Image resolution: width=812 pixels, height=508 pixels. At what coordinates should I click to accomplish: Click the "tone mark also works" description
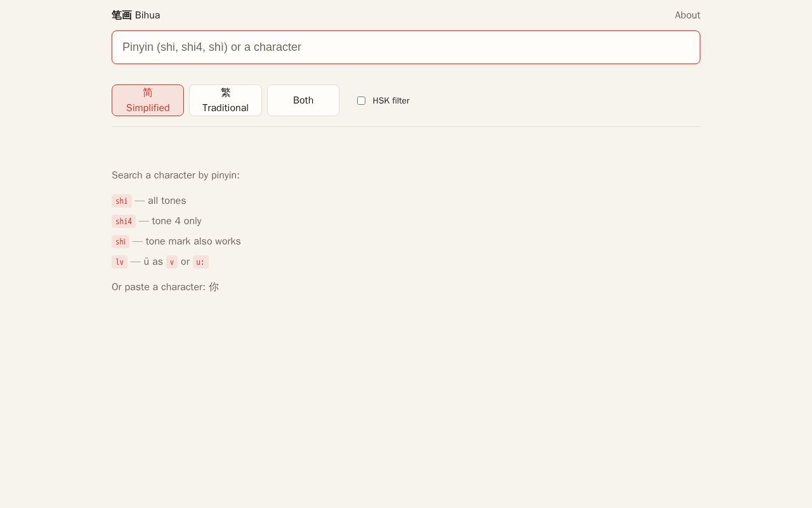tap(193, 241)
